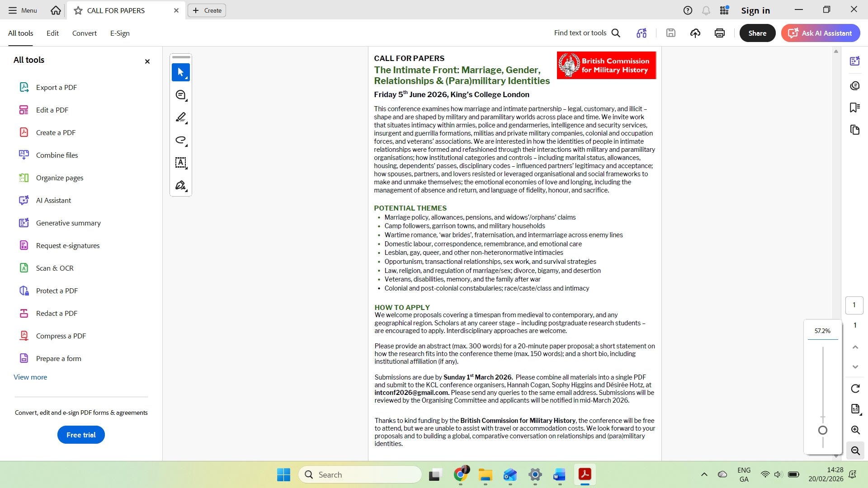Click the rotate page icon
868x488 pixels.
[855, 389]
